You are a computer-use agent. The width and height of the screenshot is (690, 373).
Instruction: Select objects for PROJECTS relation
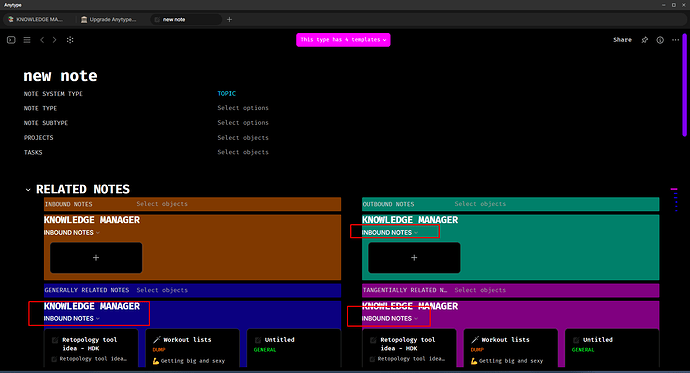243,138
